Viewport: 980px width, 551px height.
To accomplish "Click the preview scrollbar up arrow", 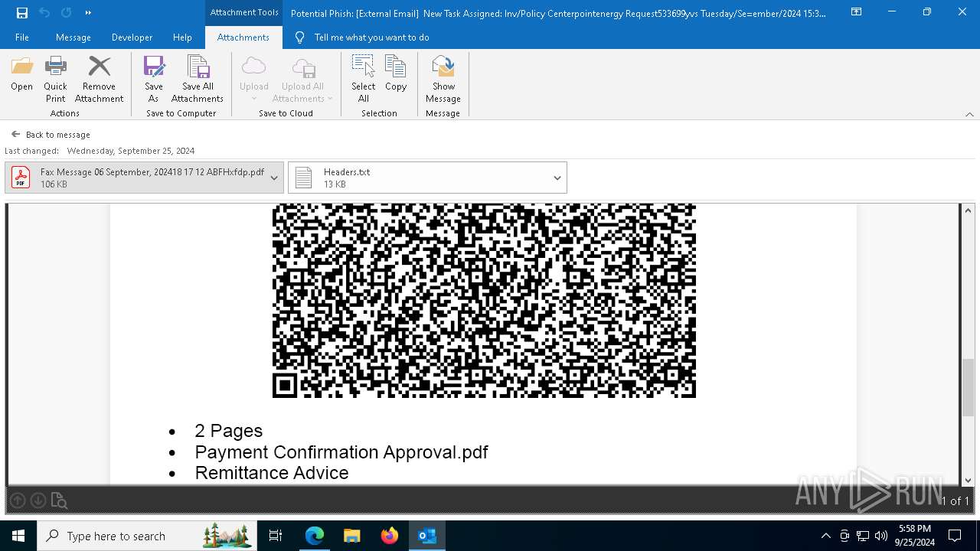I will [x=968, y=210].
